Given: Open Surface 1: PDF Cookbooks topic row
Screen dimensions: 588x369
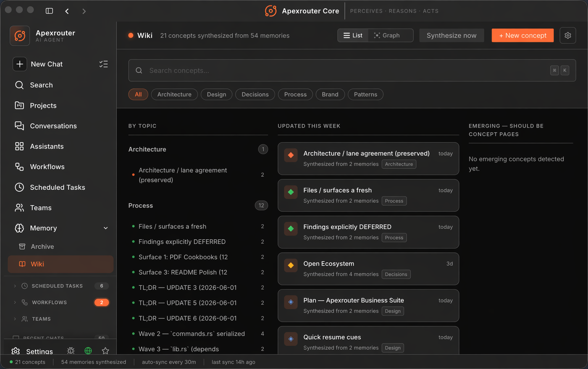Looking at the screenshot, I should [x=198, y=257].
